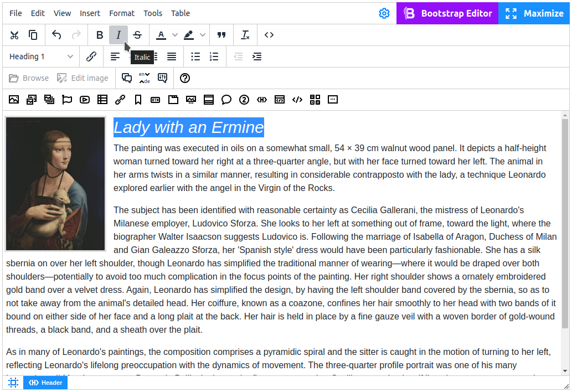572x392 pixels.
Task: Toggle Bold formatting
Action: pos(100,35)
